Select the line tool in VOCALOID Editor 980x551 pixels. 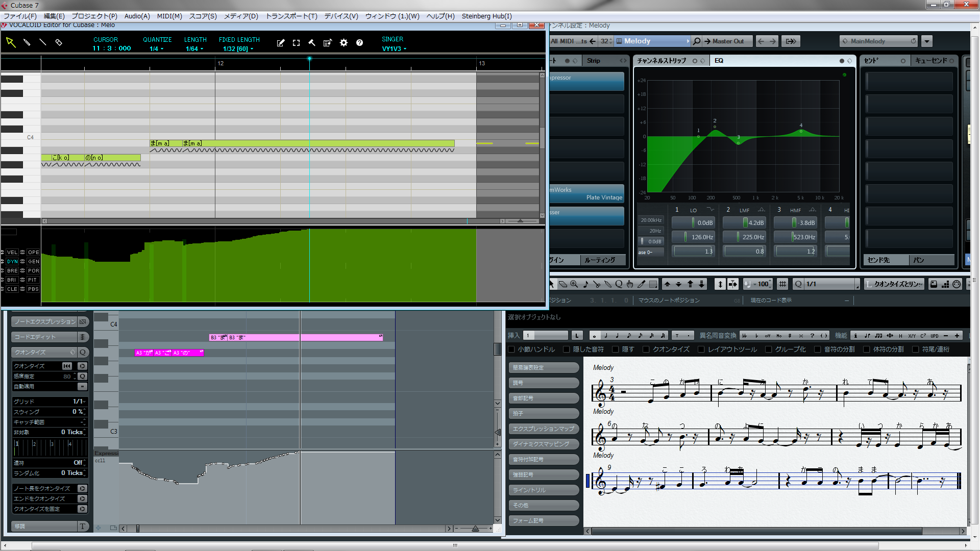(x=43, y=42)
